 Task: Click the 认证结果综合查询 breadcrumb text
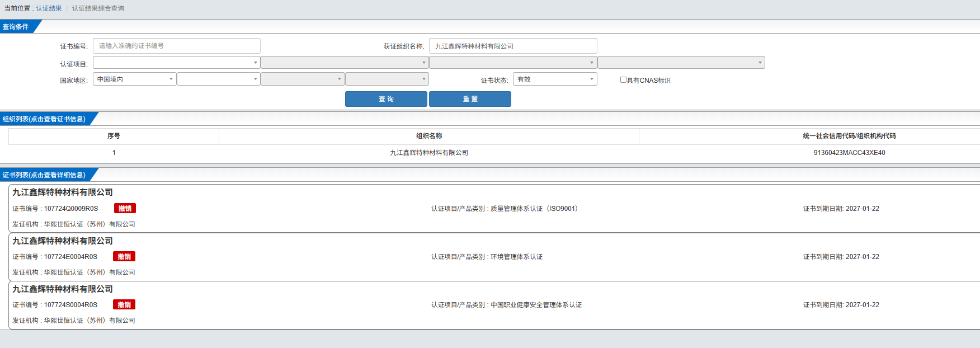(x=98, y=8)
